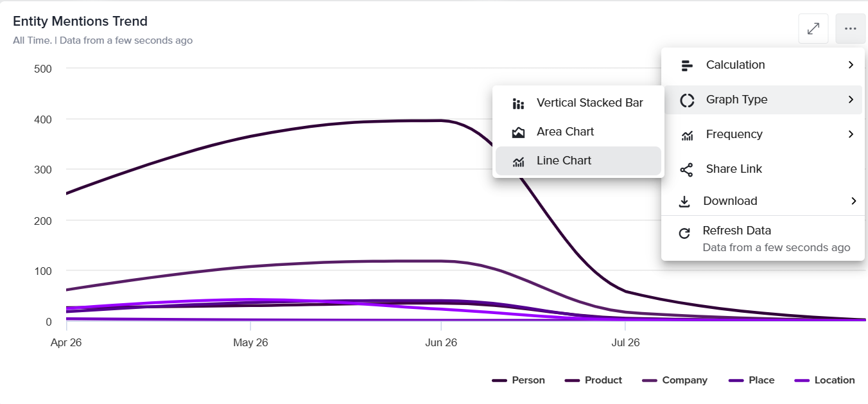Click the Calculation bars icon
This screenshot has height=404, width=868.
(x=687, y=65)
